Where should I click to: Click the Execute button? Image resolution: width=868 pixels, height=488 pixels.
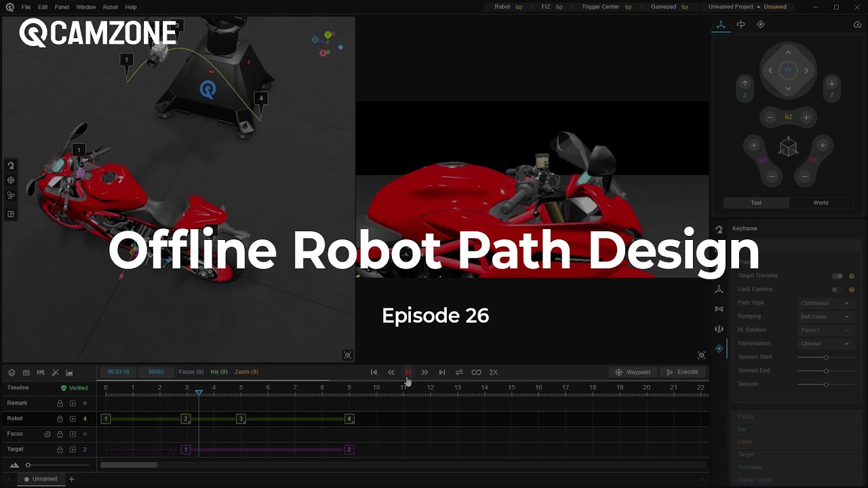point(682,372)
